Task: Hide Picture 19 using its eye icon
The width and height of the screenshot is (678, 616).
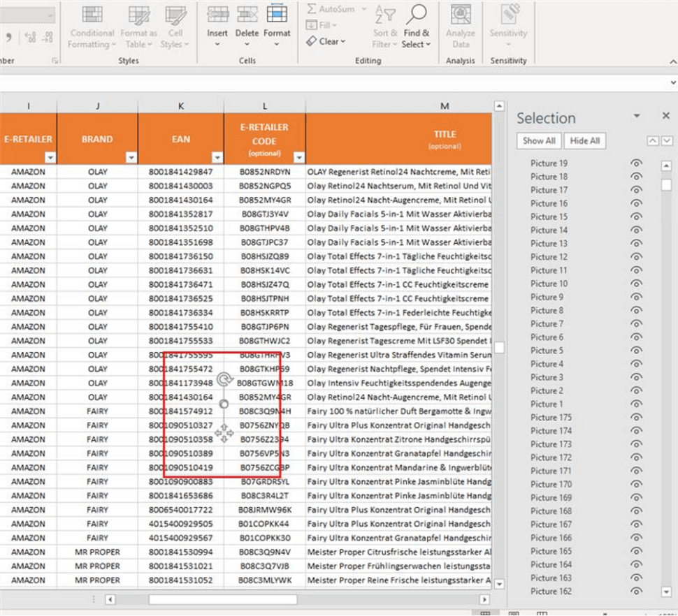Action: (x=636, y=163)
